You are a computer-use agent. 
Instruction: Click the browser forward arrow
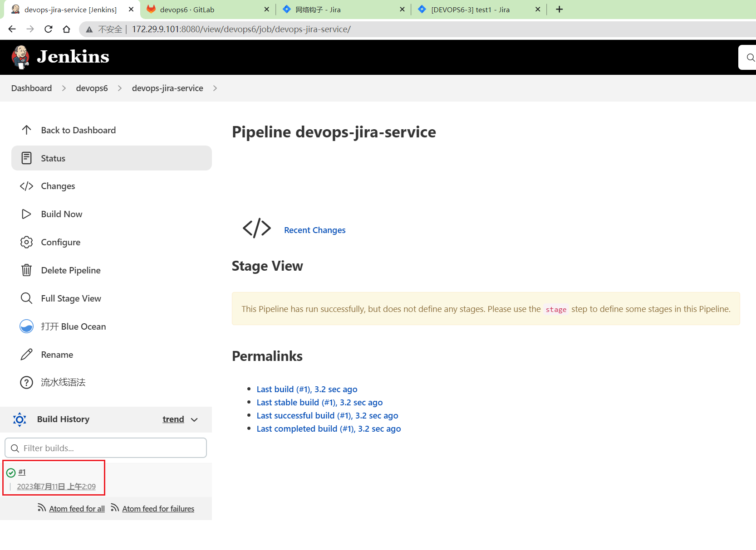(x=30, y=29)
